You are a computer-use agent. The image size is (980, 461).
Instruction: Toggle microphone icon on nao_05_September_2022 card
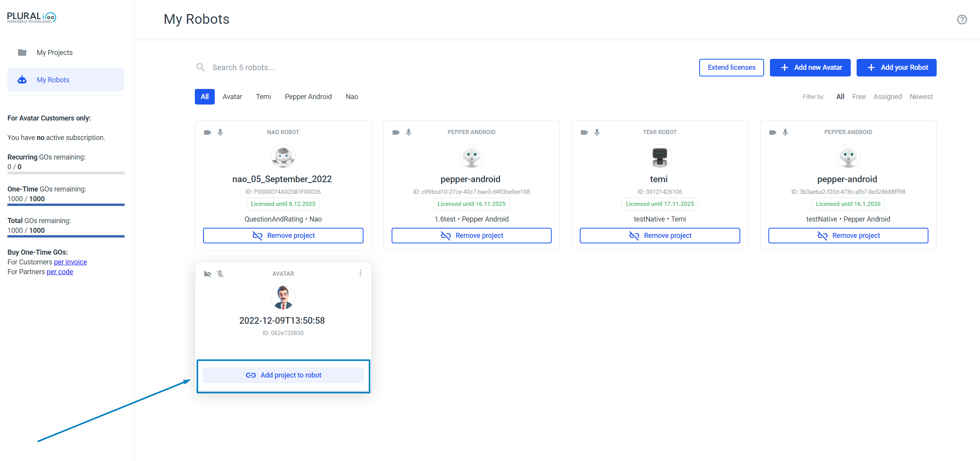(x=220, y=132)
